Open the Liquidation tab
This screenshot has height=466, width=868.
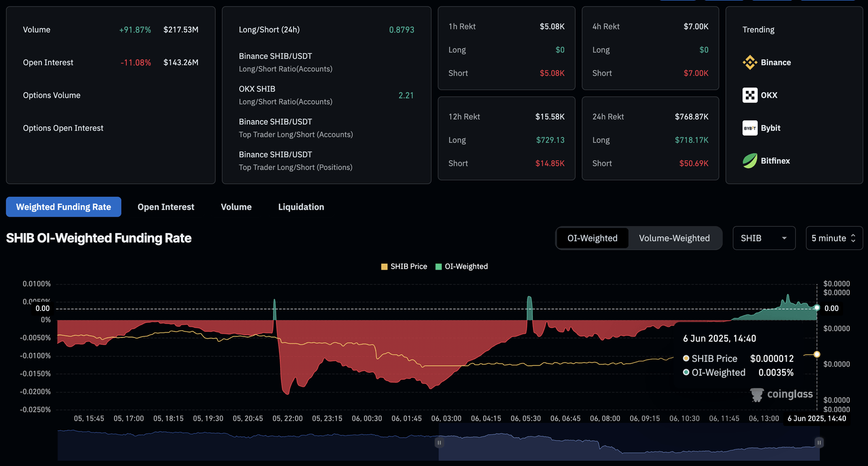point(301,207)
